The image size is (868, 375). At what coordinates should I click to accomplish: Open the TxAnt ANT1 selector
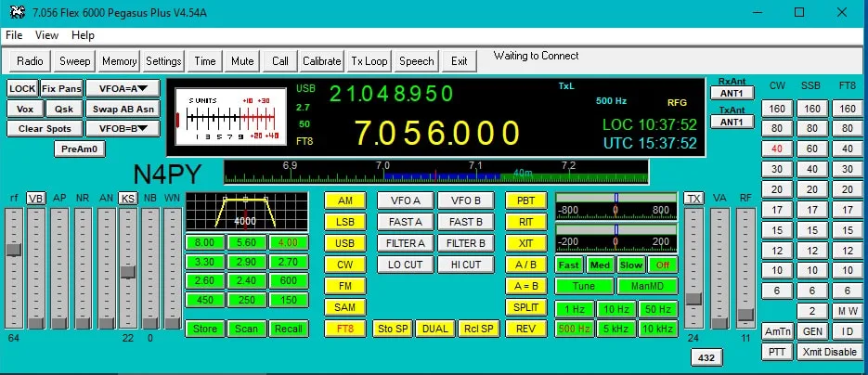[x=732, y=122]
